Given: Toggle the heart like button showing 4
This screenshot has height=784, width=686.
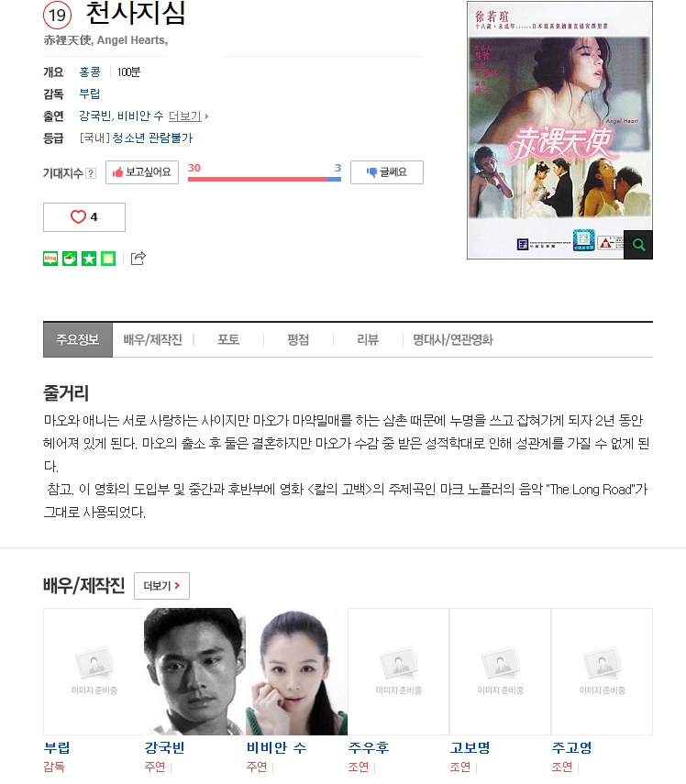Looking at the screenshot, I should click(84, 217).
